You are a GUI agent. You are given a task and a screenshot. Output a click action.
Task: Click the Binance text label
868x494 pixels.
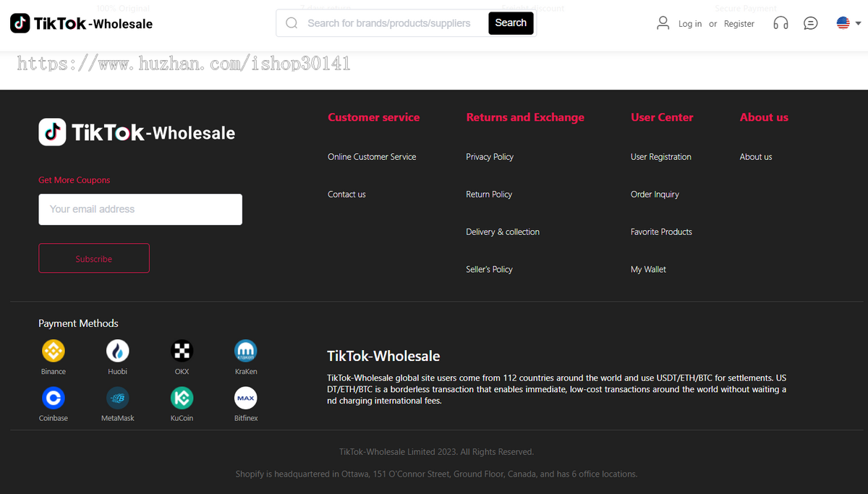54,372
